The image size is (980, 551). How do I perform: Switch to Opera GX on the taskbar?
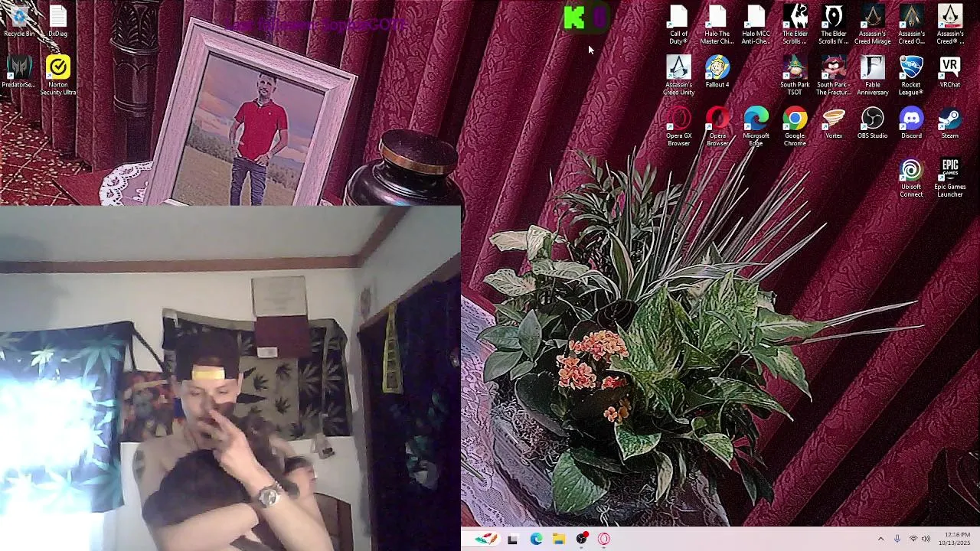point(604,539)
